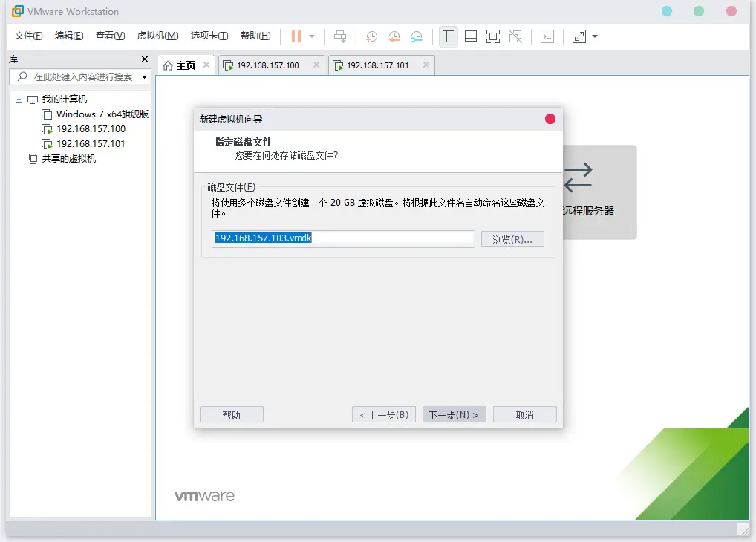The height and width of the screenshot is (542, 756).
Task: Switch to full screen mode icon
Action: tap(493, 36)
